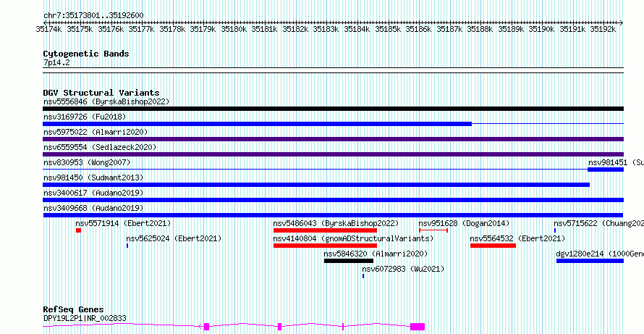This screenshot has width=644, height=334.
Task: Open the nsv5846320 (Almarri2020) label
Action: (376, 254)
